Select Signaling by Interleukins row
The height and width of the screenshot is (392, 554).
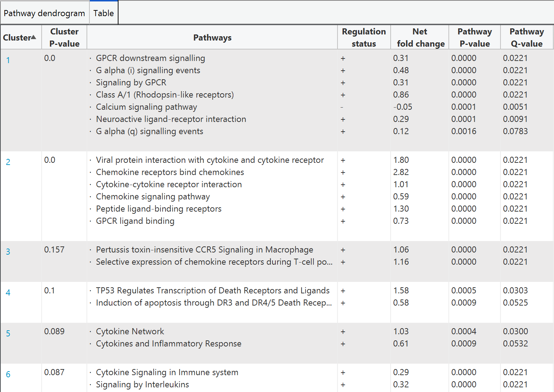(142, 384)
